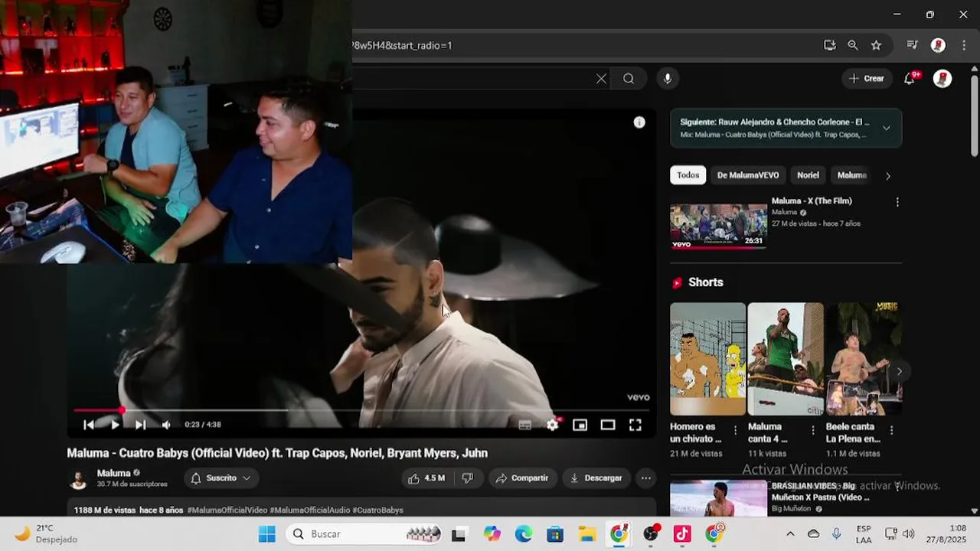Show next Shorts with arrow
Viewport: 980px width, 551px height.
tap(900, 372)
